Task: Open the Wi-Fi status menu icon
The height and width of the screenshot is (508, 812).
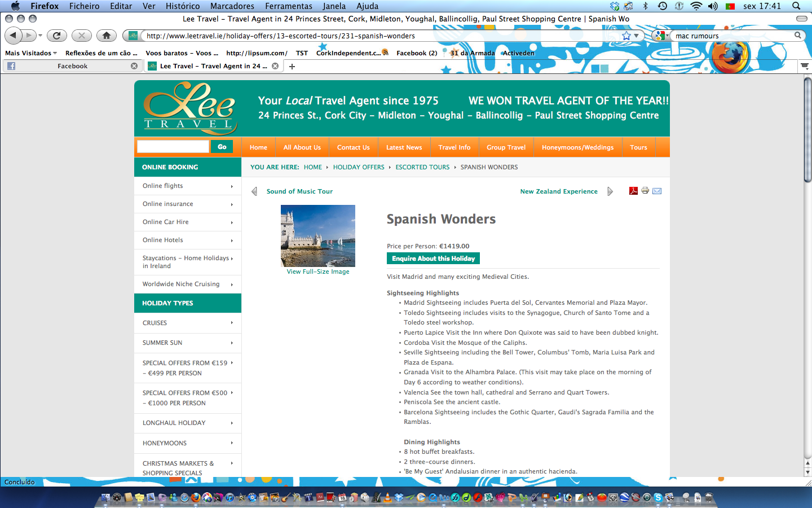Action: point(696,6)
